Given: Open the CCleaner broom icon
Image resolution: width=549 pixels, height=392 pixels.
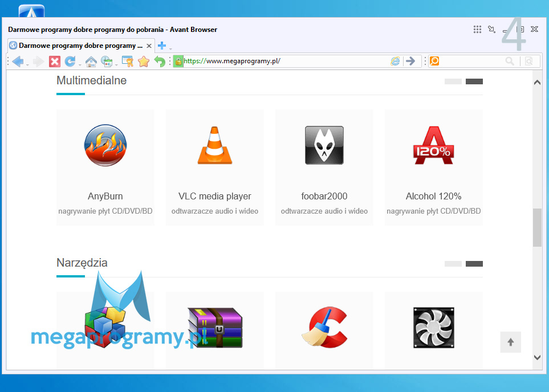Looking at the screenshot, I should (324, 328).
